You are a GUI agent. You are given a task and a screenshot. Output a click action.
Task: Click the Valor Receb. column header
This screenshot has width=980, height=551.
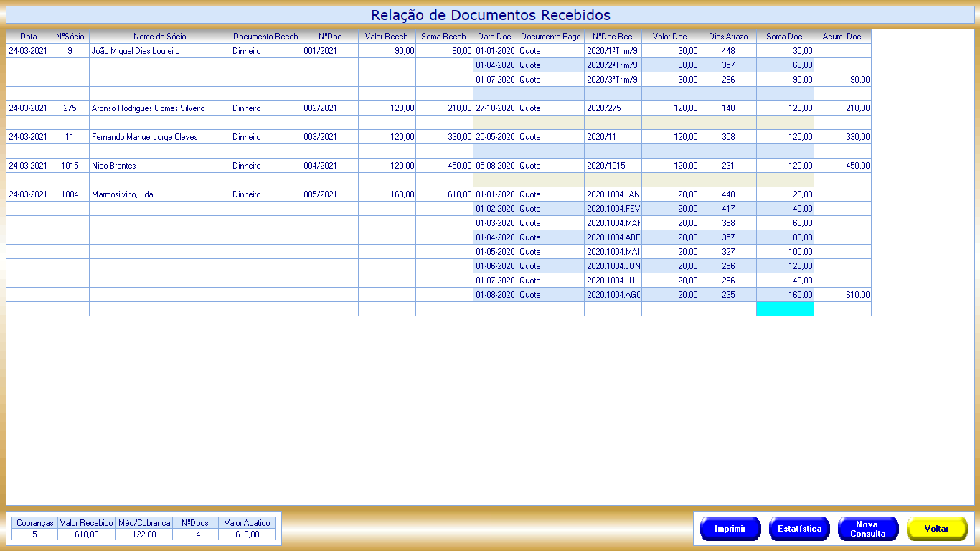point(387,37)
